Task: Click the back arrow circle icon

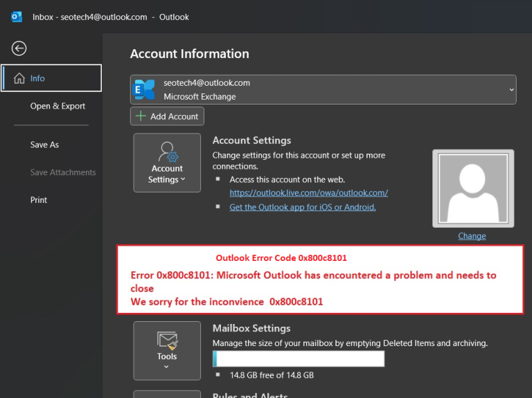Action: click(x=19, y=48)
